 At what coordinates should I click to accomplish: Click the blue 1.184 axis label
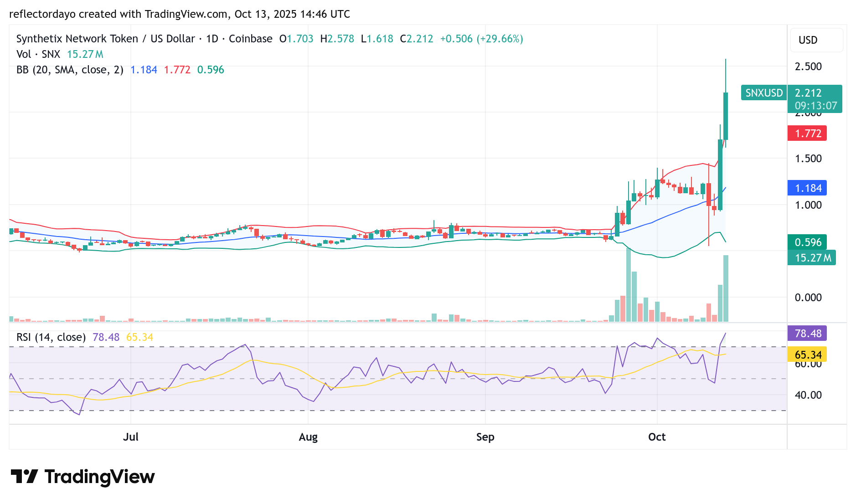pyautogui.click(x=807, y=188)
